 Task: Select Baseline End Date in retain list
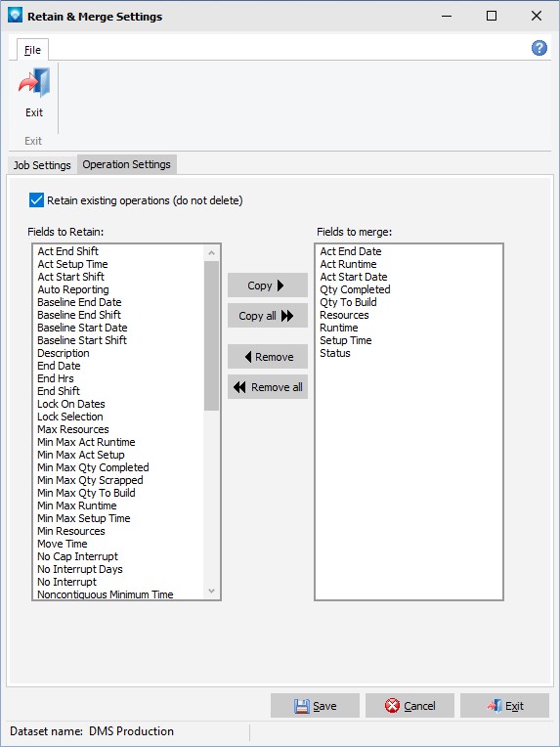point(79,302)
